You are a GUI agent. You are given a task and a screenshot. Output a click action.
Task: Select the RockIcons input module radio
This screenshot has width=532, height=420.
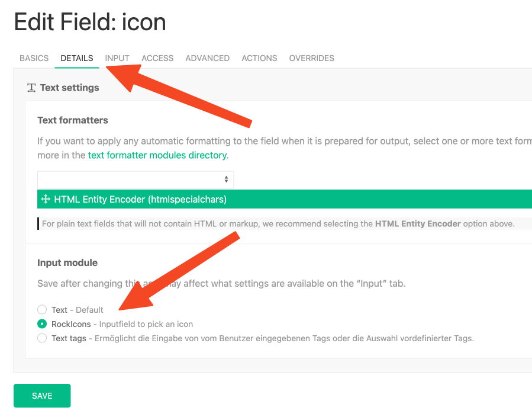[x=42, y=324]
